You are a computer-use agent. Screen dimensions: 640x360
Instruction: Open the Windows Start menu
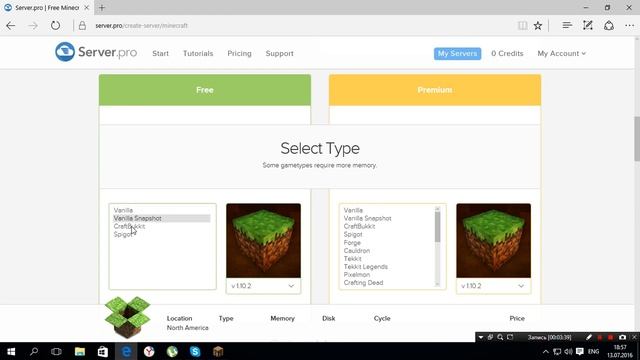pyautogui.click(x=11, y=351)
